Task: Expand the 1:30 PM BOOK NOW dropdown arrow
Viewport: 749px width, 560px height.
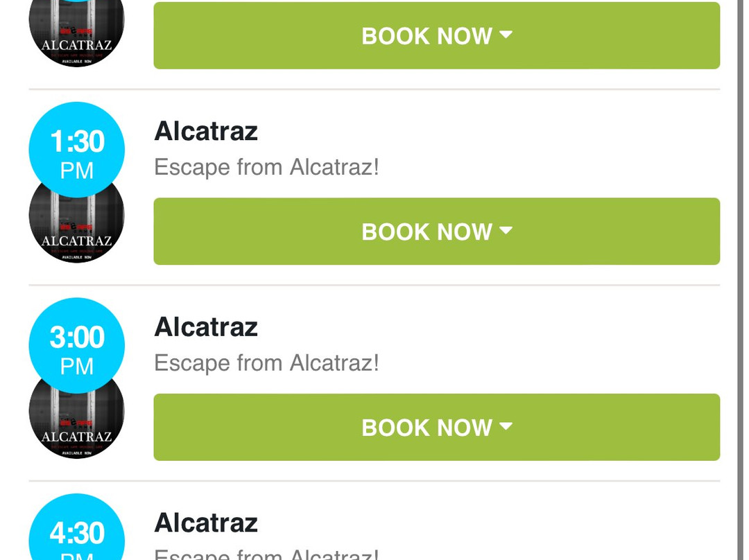Action: [506, 231]
